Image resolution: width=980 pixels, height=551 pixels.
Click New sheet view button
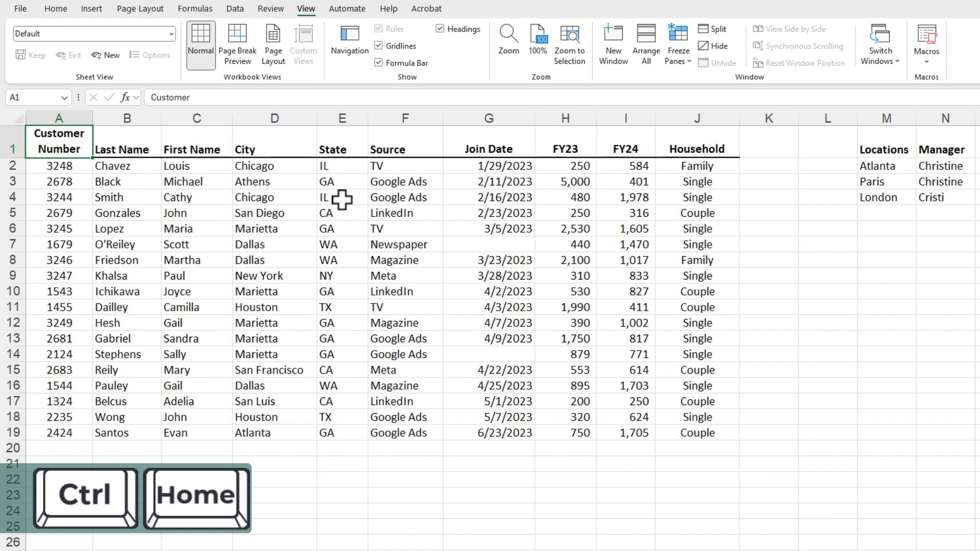point(106,55)
